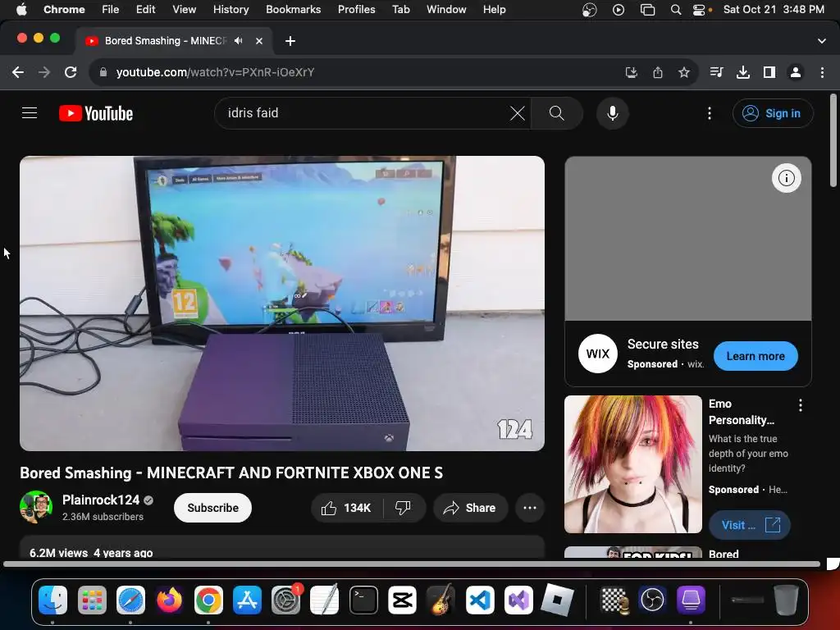Open a new Chrome tab

pyautogui.click(x=290, y=41)
